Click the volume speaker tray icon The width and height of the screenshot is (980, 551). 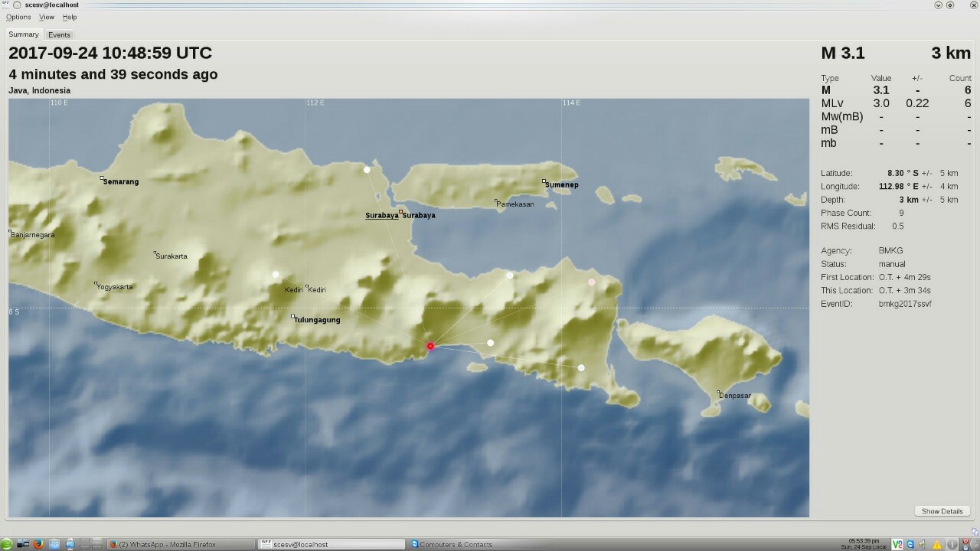click(923, 544)
